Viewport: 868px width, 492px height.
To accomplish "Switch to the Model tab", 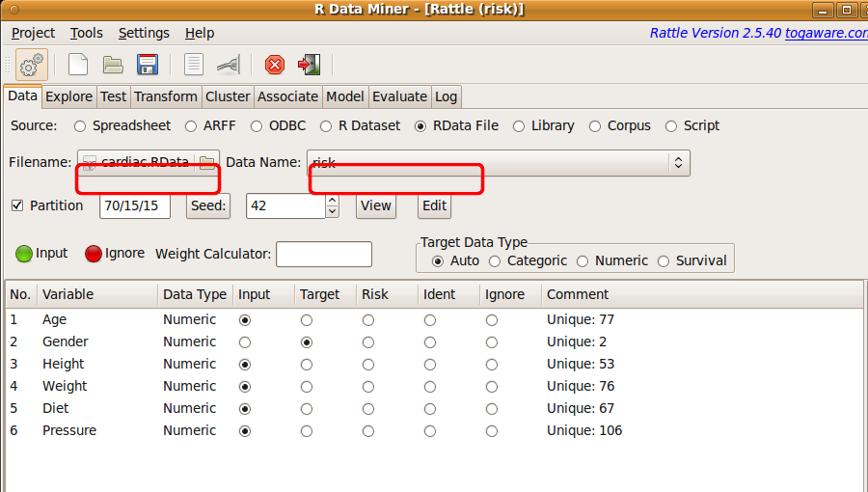I will 345,96.
